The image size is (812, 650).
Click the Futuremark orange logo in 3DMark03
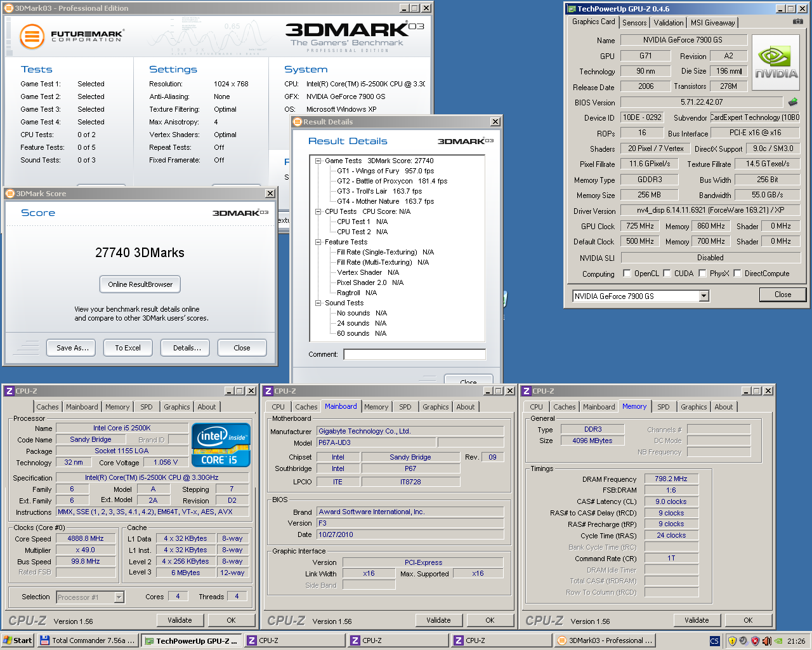coord(32,36)
